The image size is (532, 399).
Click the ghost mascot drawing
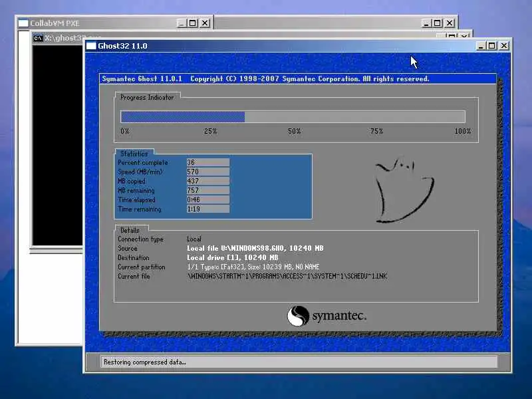[x=404, y=190]
